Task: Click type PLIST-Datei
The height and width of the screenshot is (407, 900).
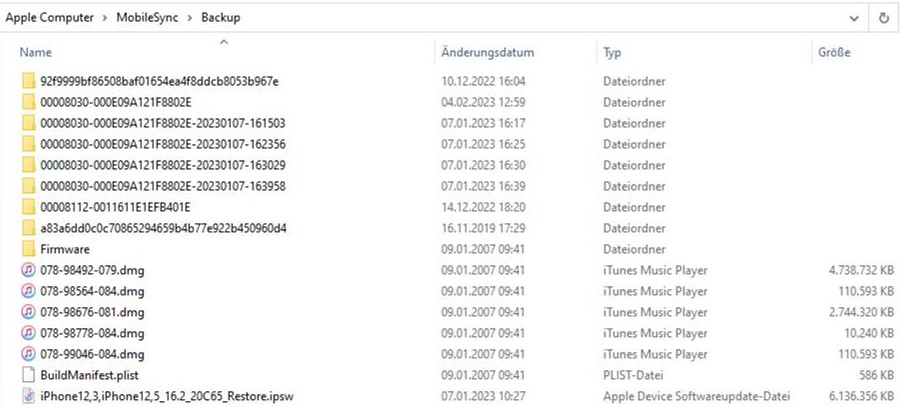Action: pyautogui.click(x=633, y=375)
